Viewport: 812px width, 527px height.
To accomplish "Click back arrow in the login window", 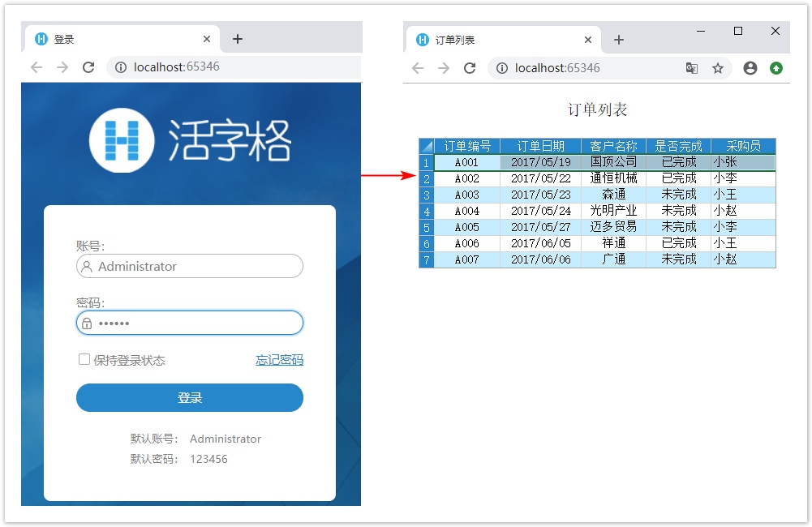I will [x=37, y=67].
